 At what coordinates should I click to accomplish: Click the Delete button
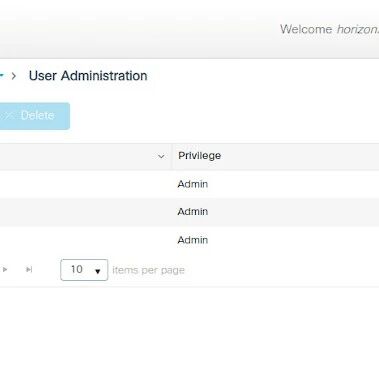coord(34,116)
